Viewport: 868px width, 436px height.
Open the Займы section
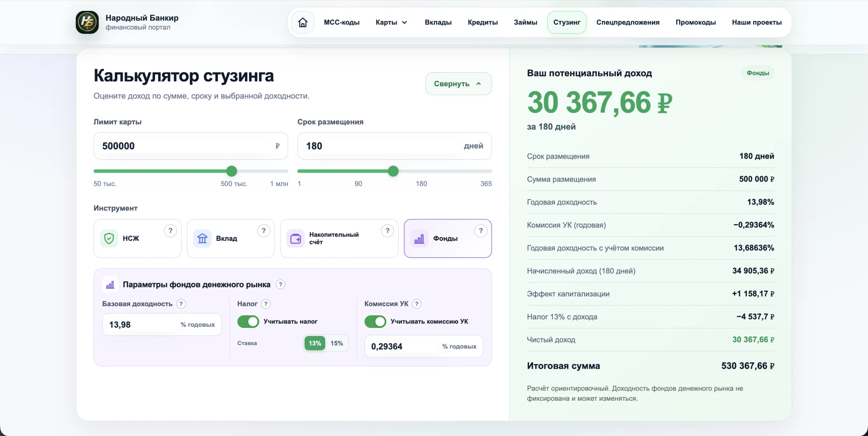coord(525,22)
